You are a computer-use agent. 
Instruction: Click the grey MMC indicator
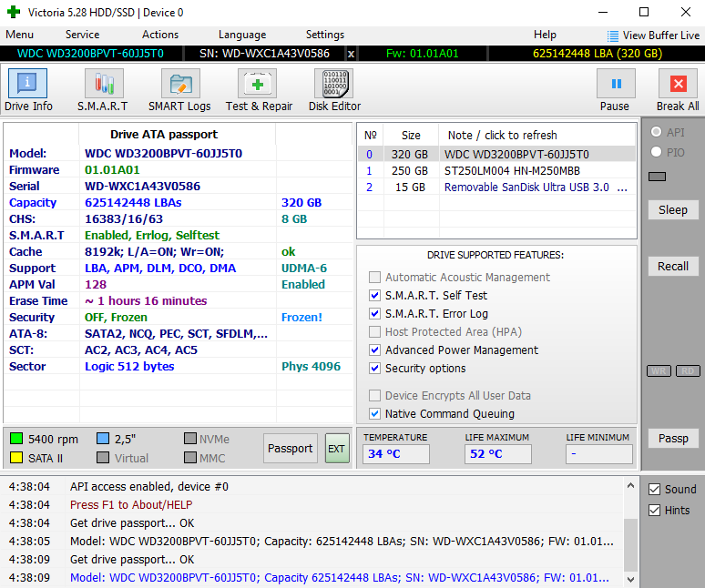coord(190,458)
